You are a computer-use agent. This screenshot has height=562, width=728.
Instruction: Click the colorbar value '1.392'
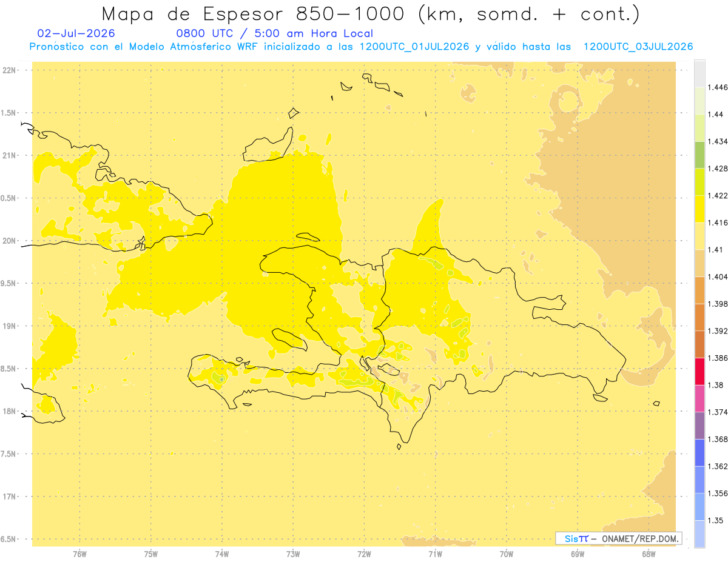718,331
